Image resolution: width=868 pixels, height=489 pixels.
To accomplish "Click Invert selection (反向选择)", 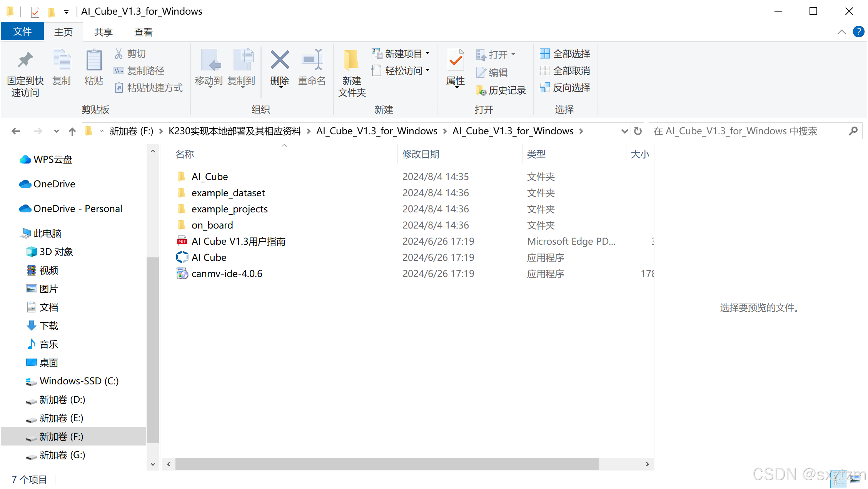I will 565,88.
